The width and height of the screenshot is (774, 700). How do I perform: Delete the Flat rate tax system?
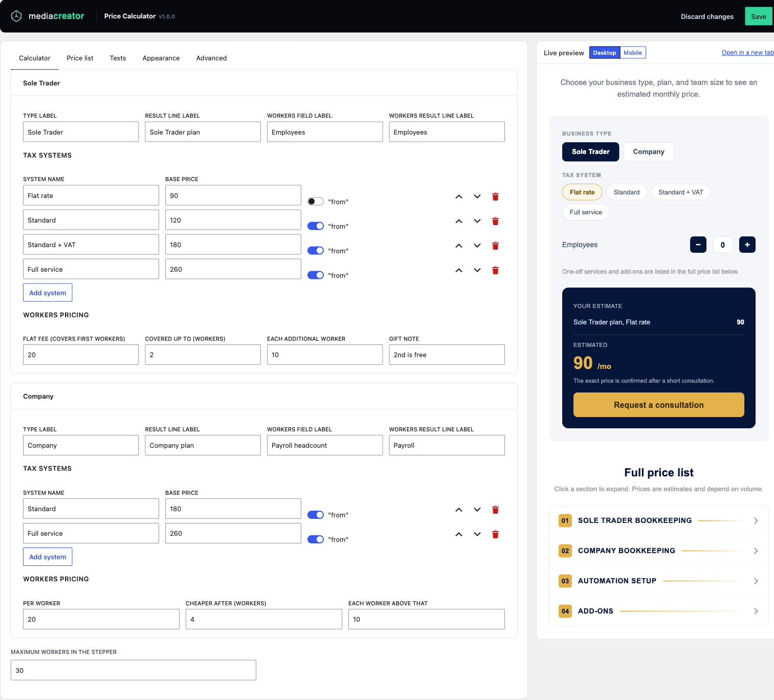495,196
